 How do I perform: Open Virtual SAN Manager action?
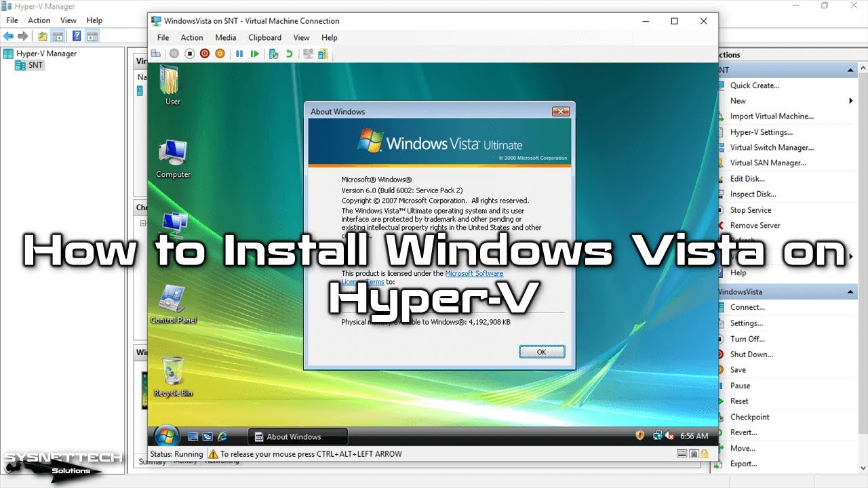(768, 163)
